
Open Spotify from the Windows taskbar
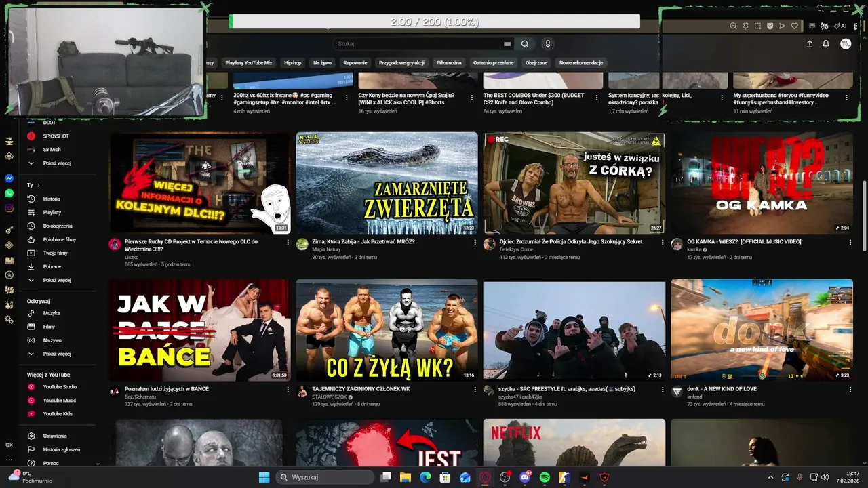coord(545,477)
